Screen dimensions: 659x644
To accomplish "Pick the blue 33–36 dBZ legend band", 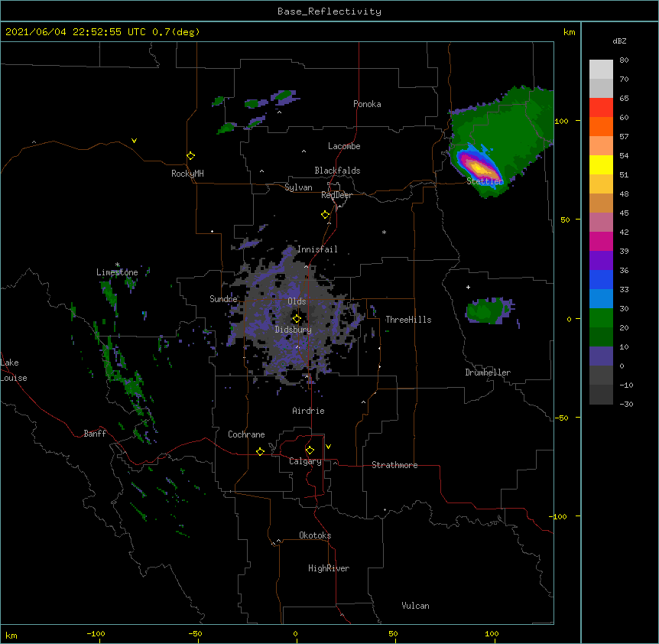I will pyautogui.click(x=601, y=279).
